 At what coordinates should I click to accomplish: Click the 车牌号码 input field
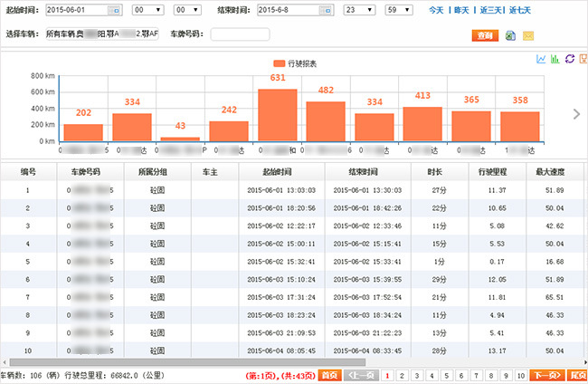(240, 34)
